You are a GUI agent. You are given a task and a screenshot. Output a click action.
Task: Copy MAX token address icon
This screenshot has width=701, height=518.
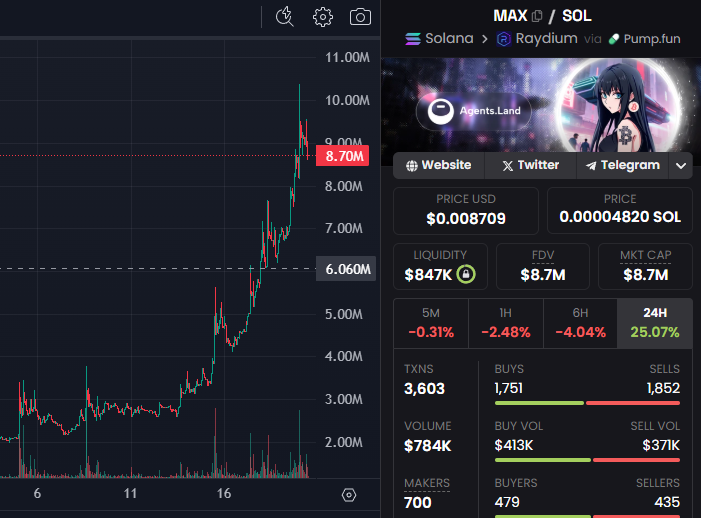click(537, 17)
